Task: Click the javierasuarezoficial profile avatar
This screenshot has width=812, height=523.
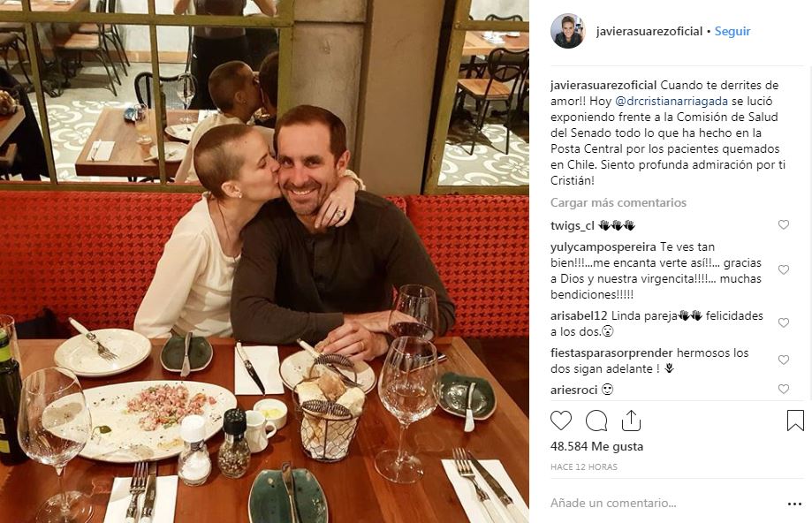Action: (567, 31)
